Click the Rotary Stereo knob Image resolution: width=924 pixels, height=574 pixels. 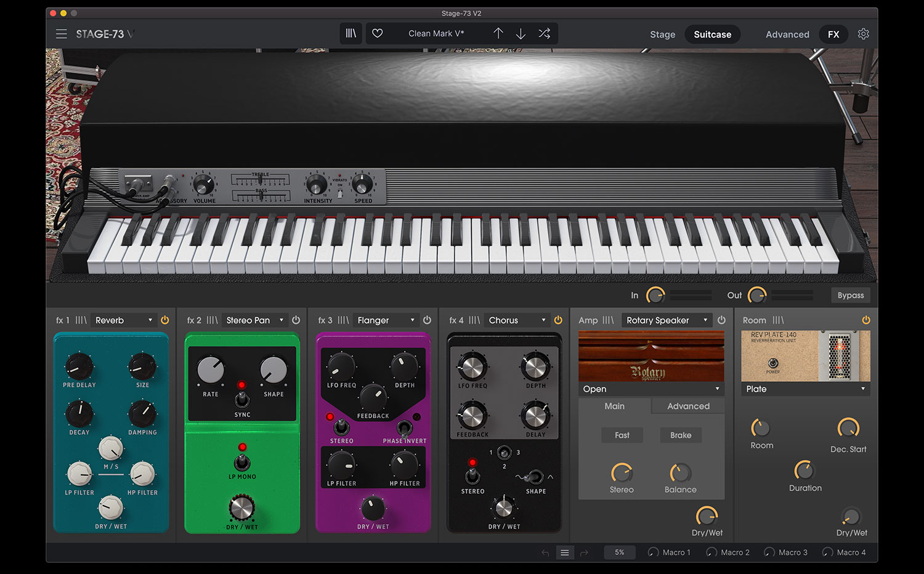point(622,473)
